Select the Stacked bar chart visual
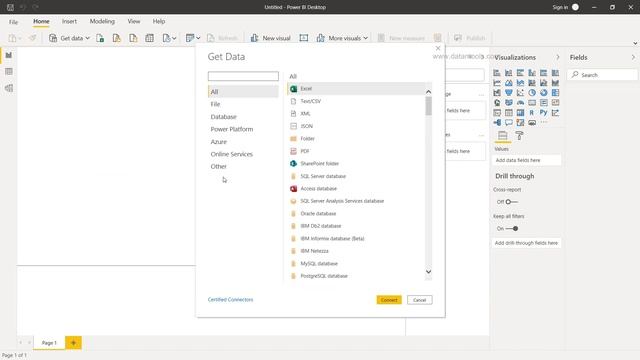This screenshot has width=640, height=360. pos(497,73)
